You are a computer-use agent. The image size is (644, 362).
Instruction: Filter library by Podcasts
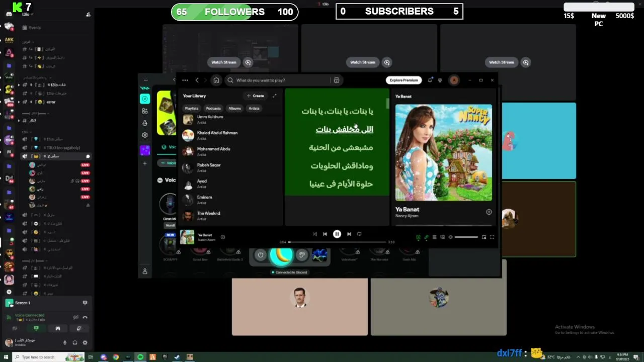[213, 108]
